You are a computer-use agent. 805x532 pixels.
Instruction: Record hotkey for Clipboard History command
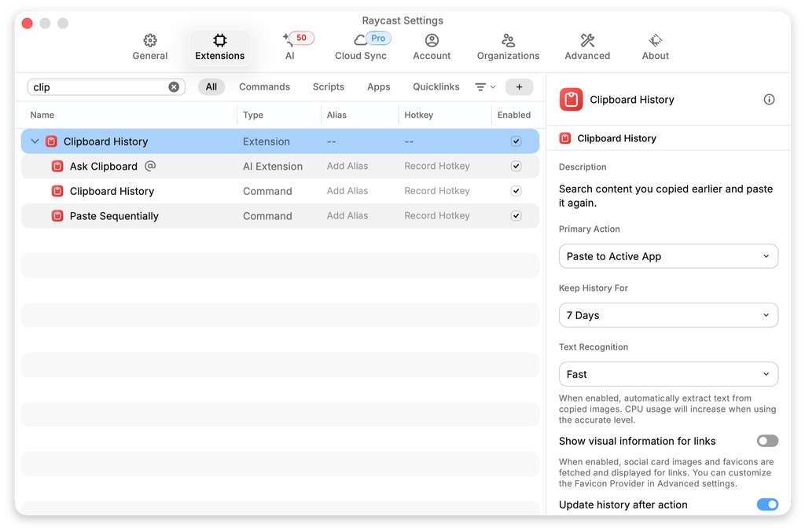(x=437, y=191)
